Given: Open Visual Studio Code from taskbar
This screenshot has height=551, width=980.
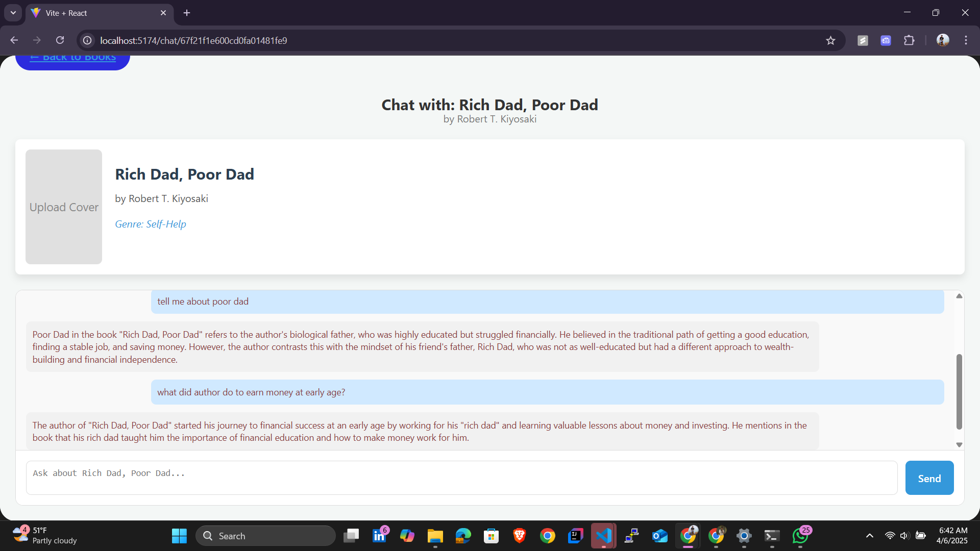Looking at the screenshot, I should (603, 536).
